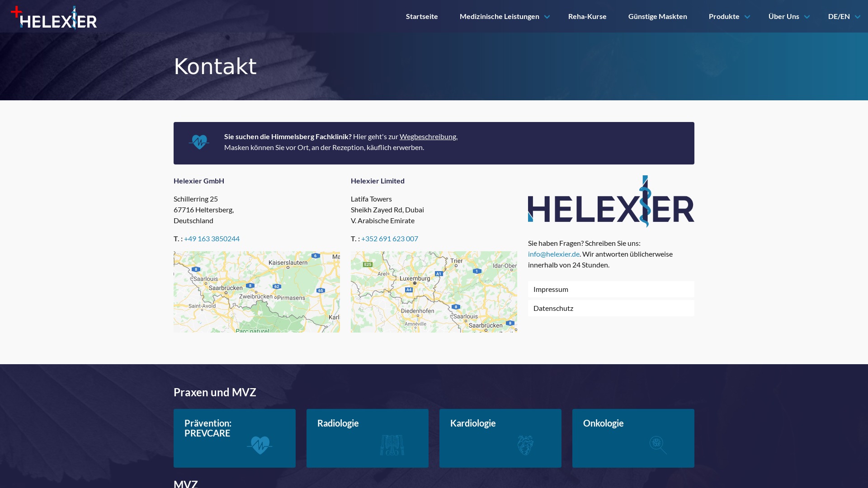
Task: Click the Praxen und MVZ heading
Action: pos(215,392)
